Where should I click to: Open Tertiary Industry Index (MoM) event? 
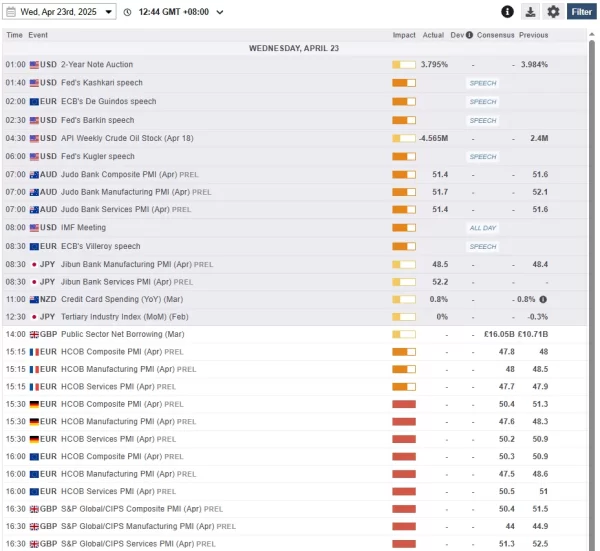click(125, 317)
